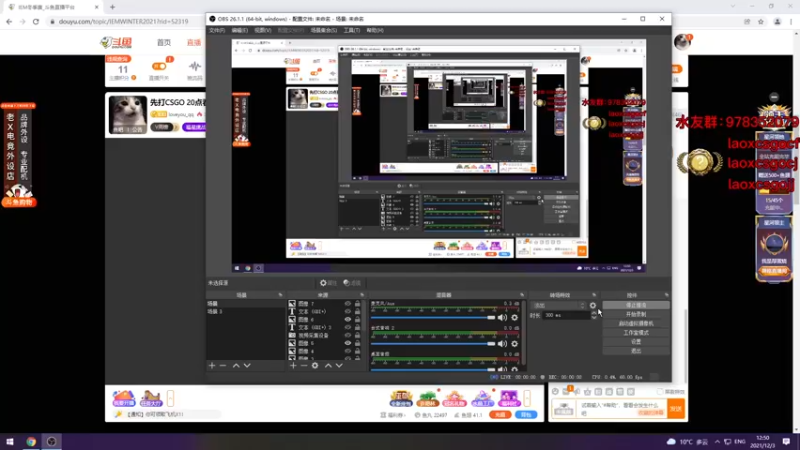Add a new source with the plus icon
Image resolution: width=800 pixels, height=450 pixels.
[x=293, y=365]
